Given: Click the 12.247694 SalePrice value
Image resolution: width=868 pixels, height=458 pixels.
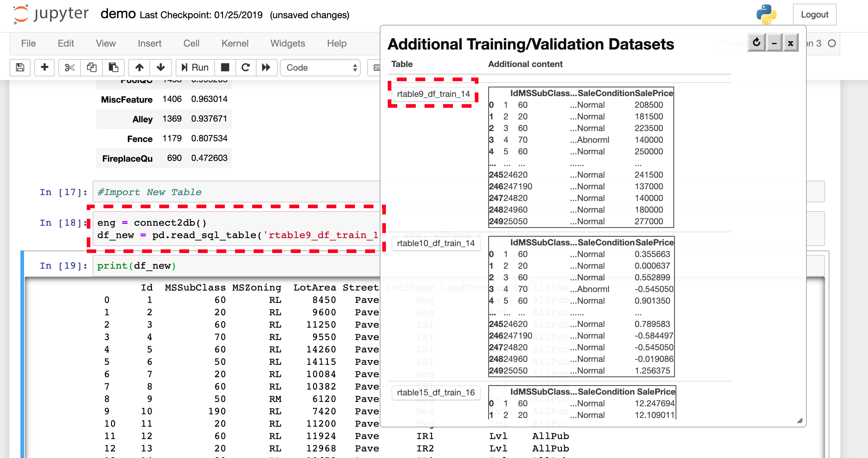Looking at the screenshot, I should (654, 403).
